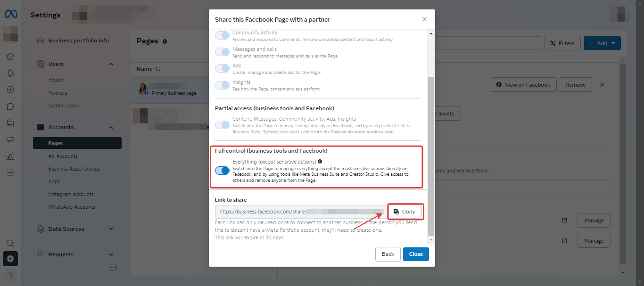
Task: Open the Meta logo home icon
Action: coord(10,15)
